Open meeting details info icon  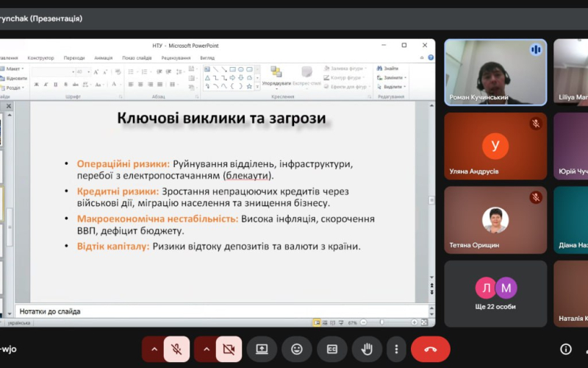click(x=566, y=349)
